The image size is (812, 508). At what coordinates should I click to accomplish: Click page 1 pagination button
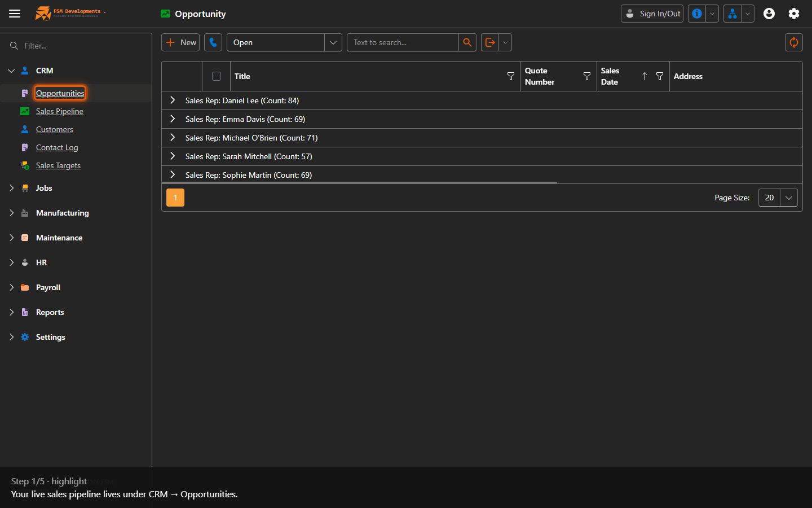click(x=175, y=198)
